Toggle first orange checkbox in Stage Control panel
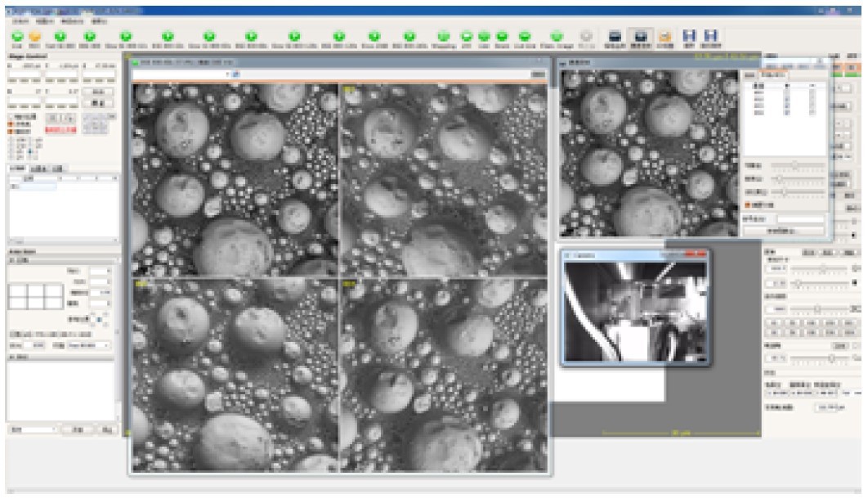The height and width of the screenshot is (499, 868). point(11,124)
